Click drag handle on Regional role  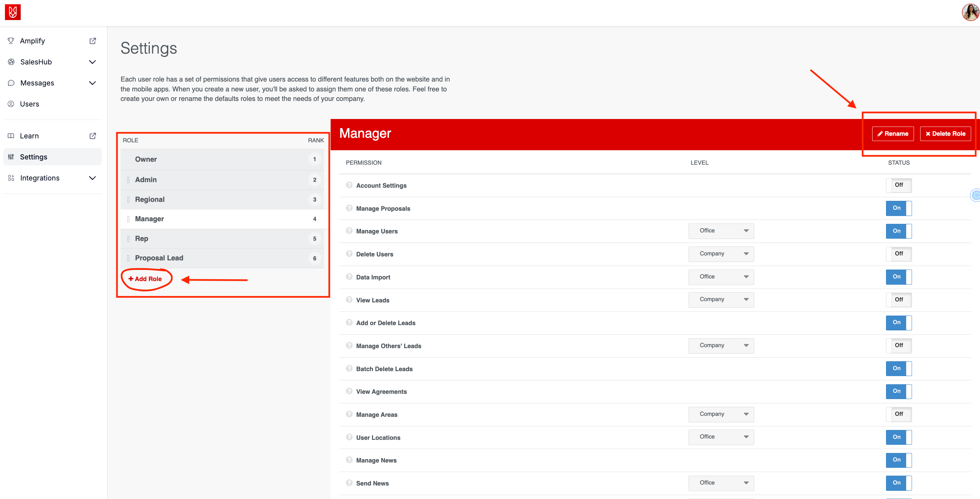click(128, 200)
